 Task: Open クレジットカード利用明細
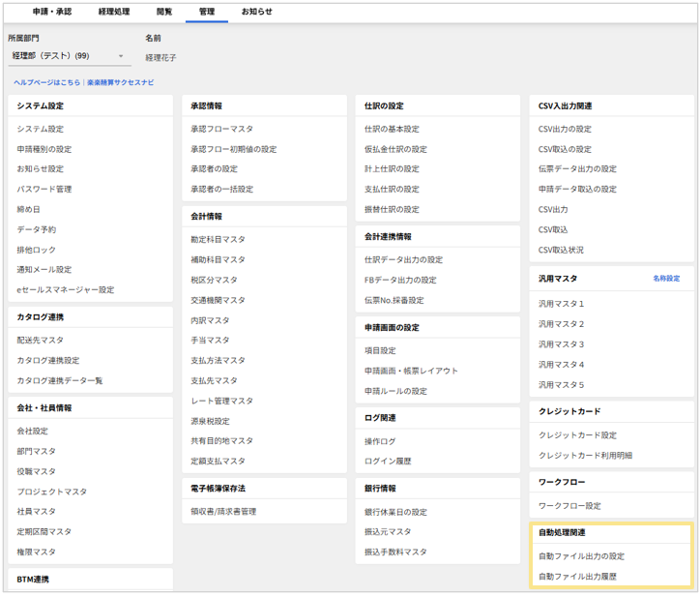pos(585,456)
